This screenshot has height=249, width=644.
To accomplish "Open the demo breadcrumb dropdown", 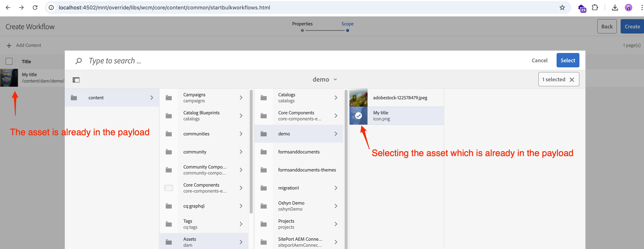I will click(324, 79).
